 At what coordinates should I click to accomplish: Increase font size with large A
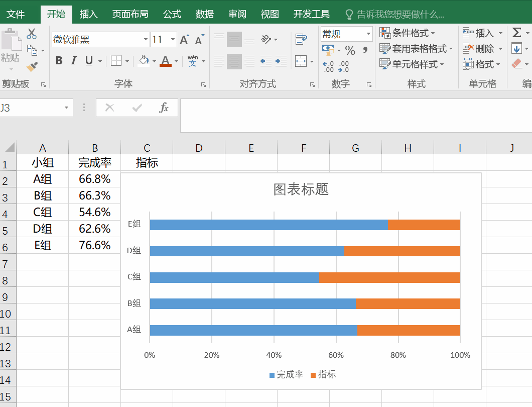tap(185, 39)
